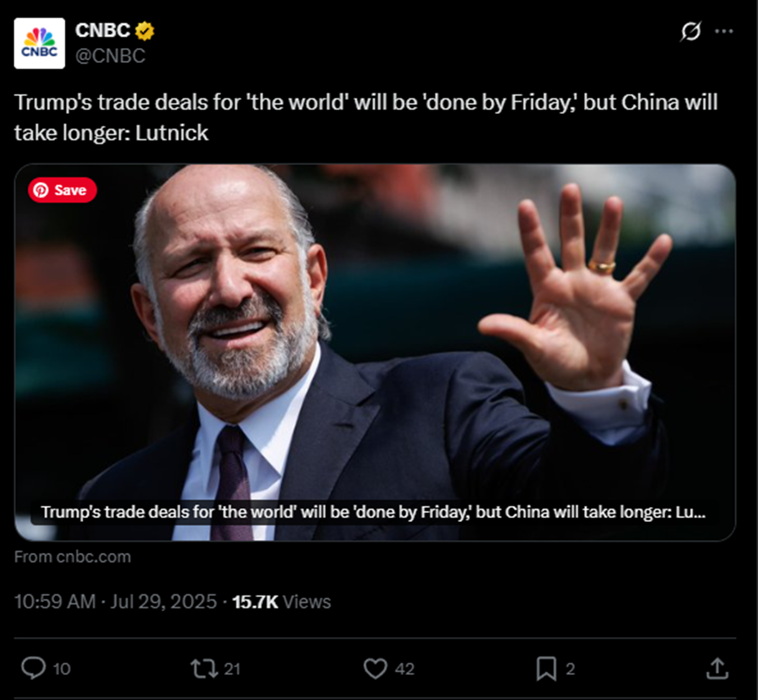This screenshot has width=758, height=700.
Task: Click the CNBC peacock profile avatar
Action: click(39, 43)
